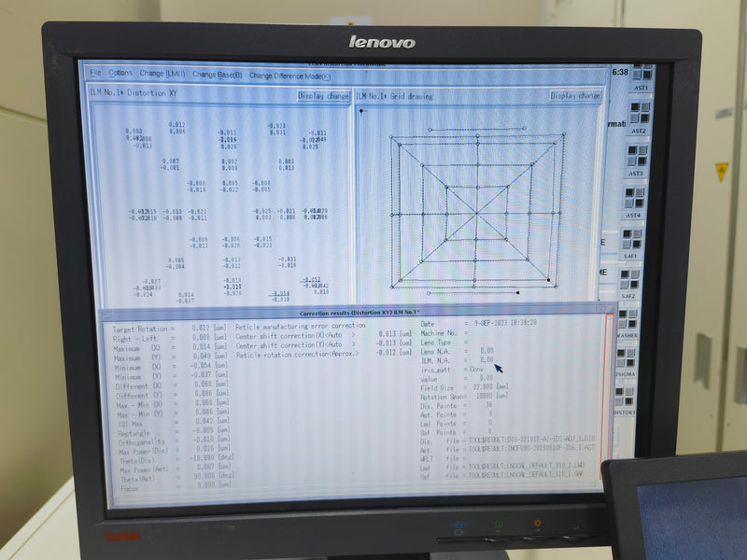
Task: Click the 'ILM No.1* Grid drawing' panel title
Action: pyautogui.click(x=394, y=96)
